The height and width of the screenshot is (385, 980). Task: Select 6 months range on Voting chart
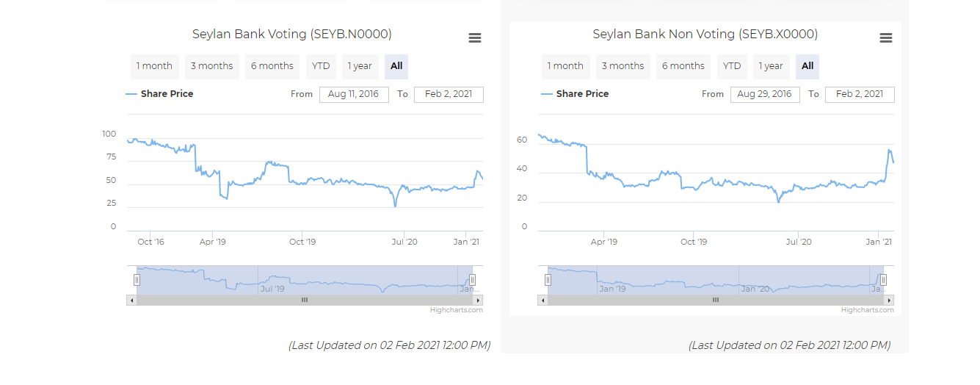click(272, 66)
